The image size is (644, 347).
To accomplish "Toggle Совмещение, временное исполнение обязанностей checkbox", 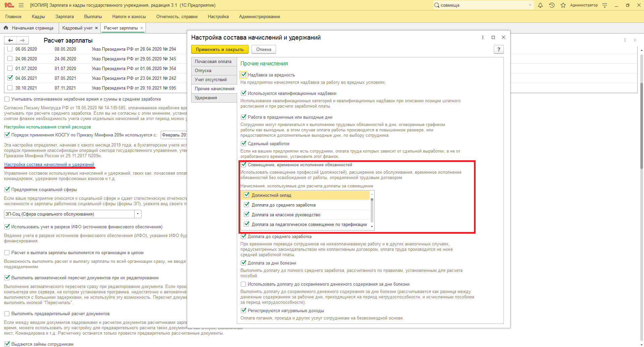I will pos(244,165).
